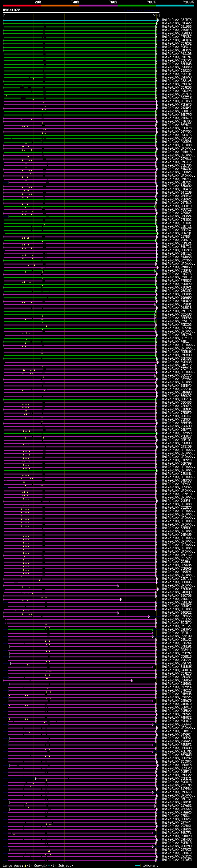Image resolution: width=197 pixels, height=868 pixels.
Task: Select the UniRef100_A5IMJ4 label
Action: tap(177, 633)
